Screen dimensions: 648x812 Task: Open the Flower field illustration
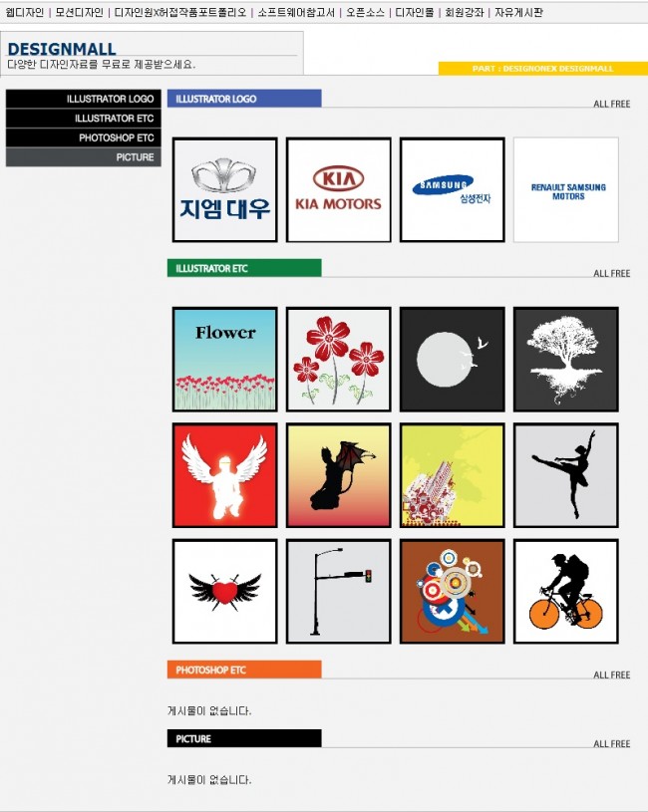coord(224,360)
